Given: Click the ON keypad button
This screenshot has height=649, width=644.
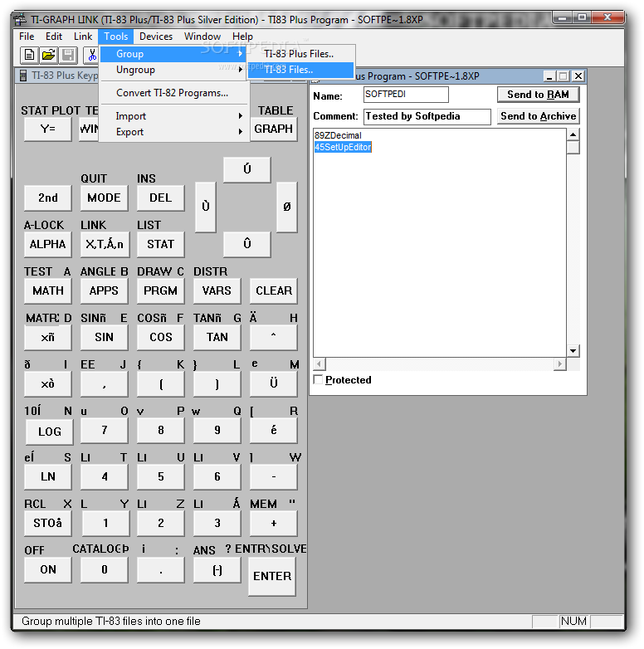Looking at the screenshot, I should click(x=47, y=569).
